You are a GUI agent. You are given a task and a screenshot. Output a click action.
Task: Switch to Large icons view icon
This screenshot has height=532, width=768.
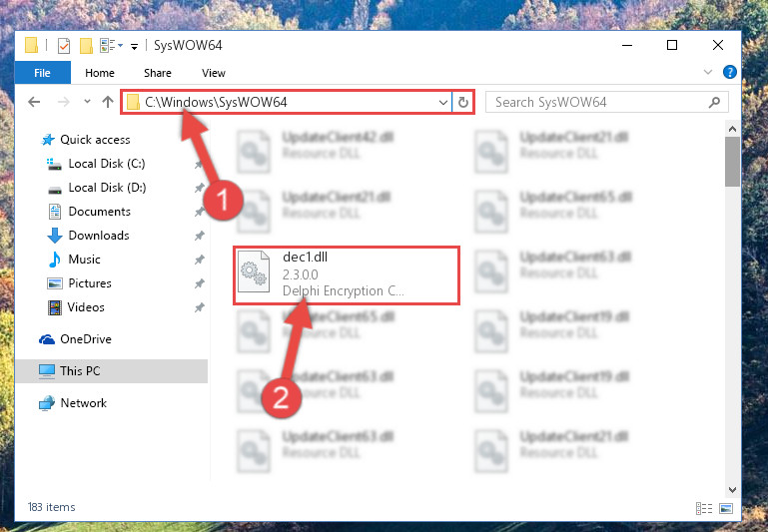point(726,508)
